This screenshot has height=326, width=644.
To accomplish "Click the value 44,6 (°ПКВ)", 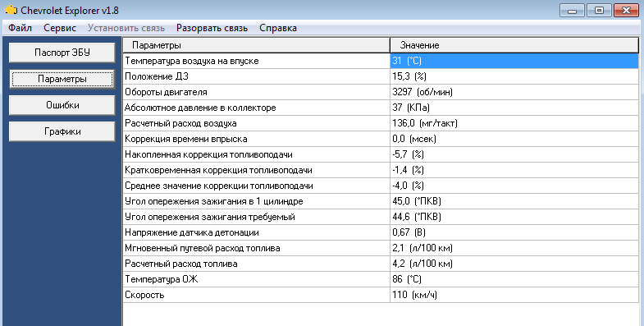I will pos(417,217).
